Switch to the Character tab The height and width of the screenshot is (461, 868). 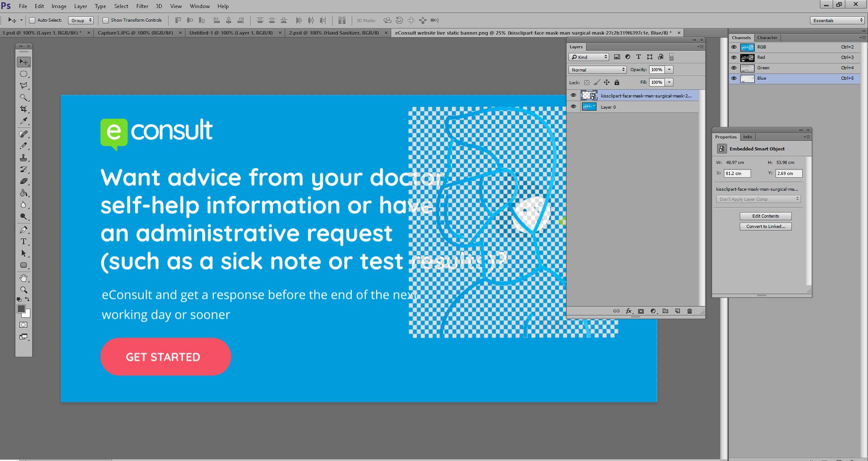pyautogui.click(x=767, y=38)
